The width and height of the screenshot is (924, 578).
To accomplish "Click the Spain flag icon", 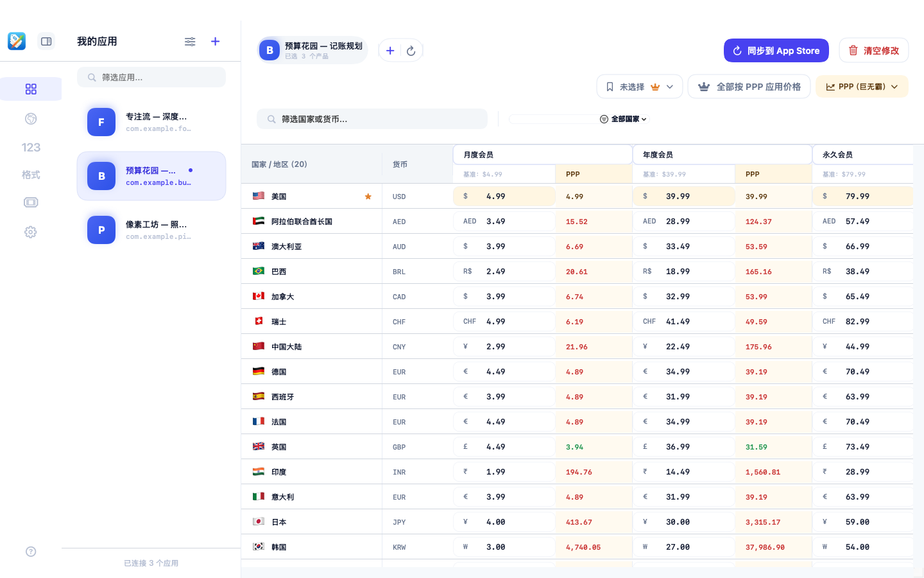I will 259,396.
